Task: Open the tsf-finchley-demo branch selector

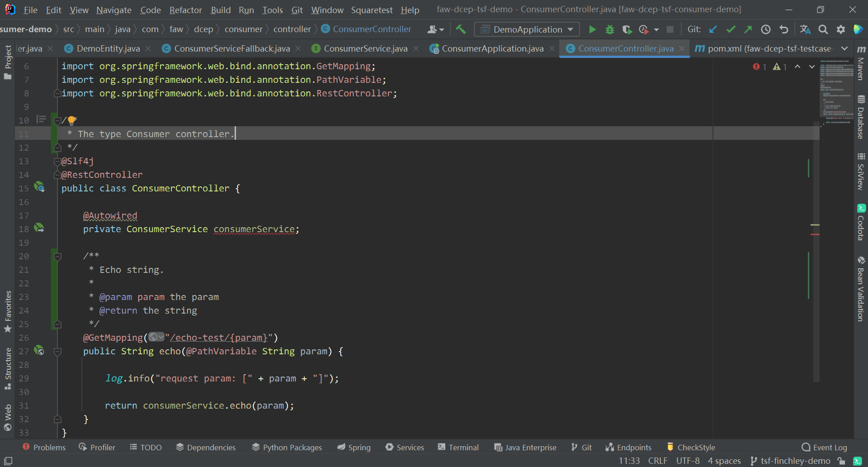Action: coord(790,461)
